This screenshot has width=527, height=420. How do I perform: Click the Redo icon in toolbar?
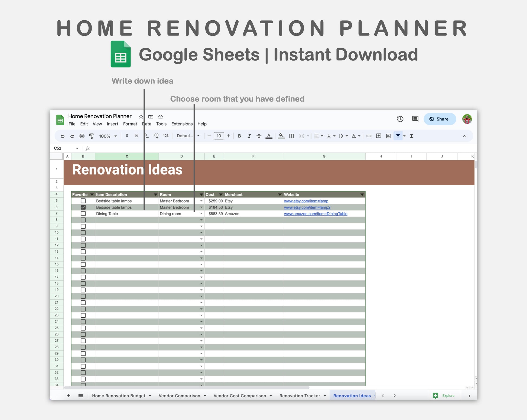[72, 136]
